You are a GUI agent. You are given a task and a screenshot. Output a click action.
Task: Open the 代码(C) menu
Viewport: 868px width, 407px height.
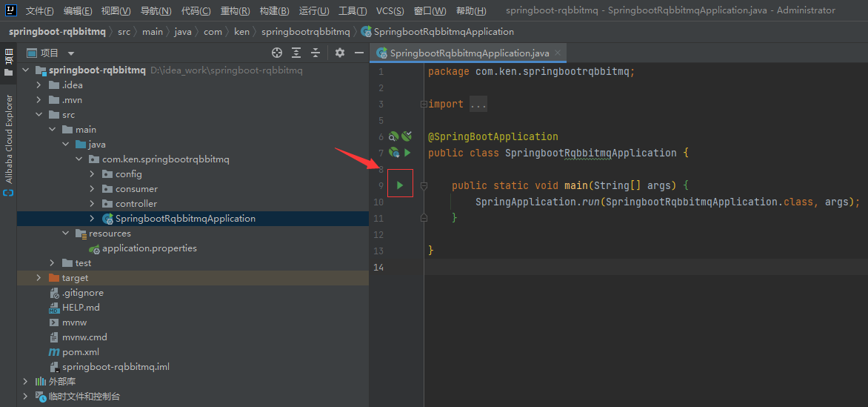[196, 10]
